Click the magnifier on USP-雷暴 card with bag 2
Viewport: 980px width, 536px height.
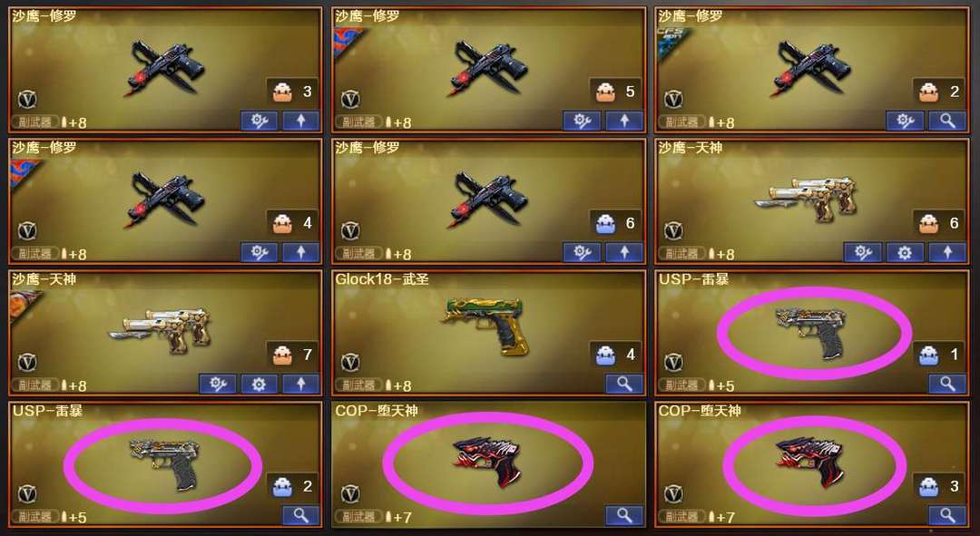(x=301, y=515)
